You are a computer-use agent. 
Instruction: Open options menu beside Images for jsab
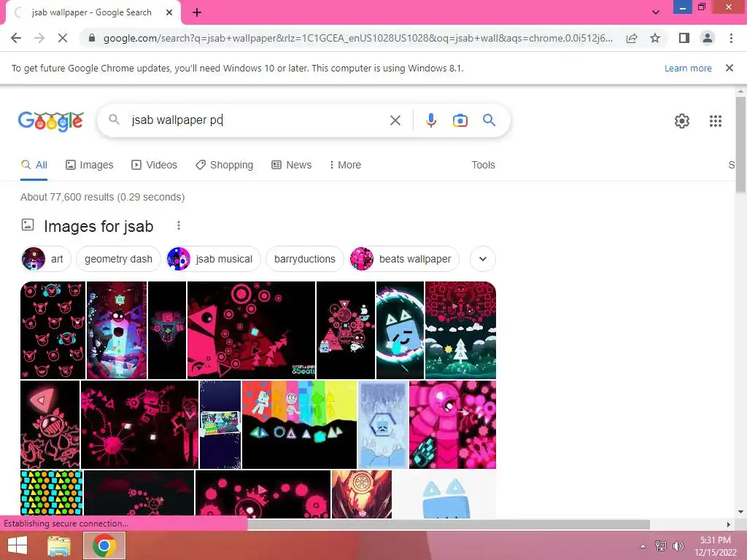(x=179, y=225)
